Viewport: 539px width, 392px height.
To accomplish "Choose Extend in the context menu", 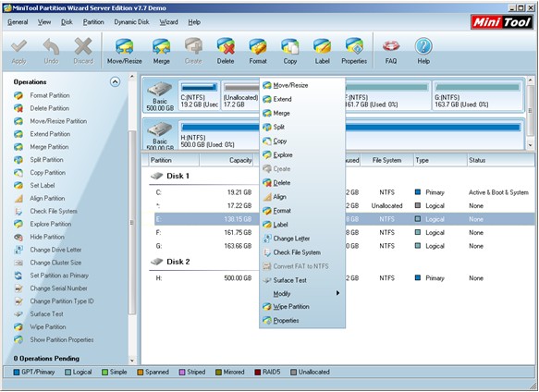I will (302, 99).
